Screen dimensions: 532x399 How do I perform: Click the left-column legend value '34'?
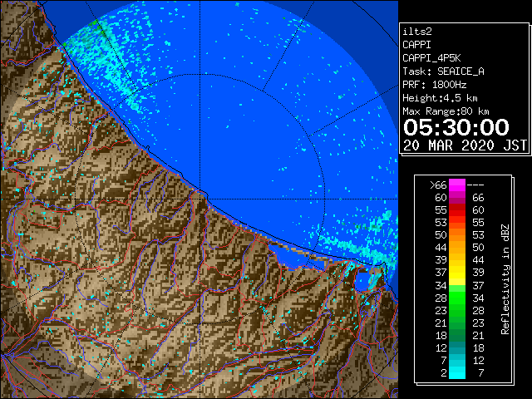[441, 285]
